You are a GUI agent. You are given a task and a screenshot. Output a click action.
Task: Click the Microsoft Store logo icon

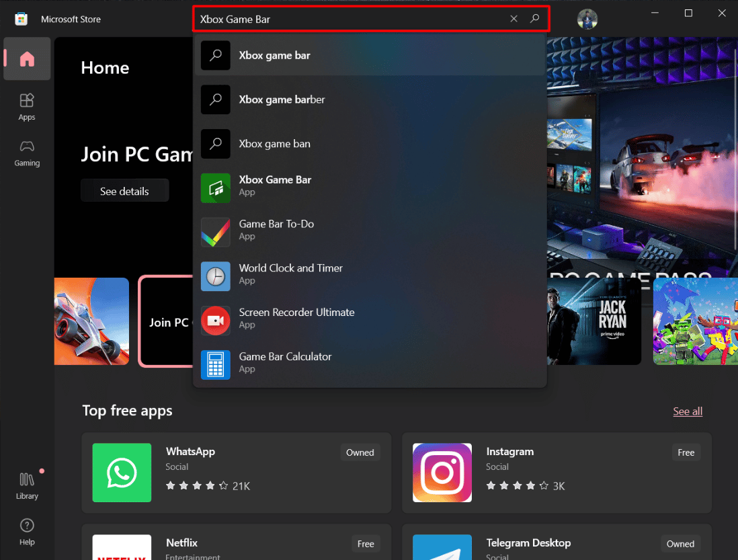[21, 19]
